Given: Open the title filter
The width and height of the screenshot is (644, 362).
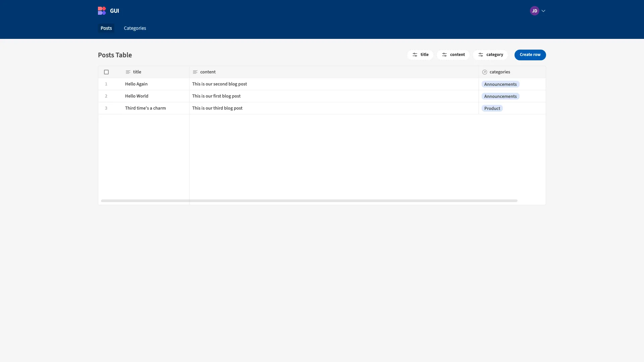Looking at the screenshot, I should (420, 55).
